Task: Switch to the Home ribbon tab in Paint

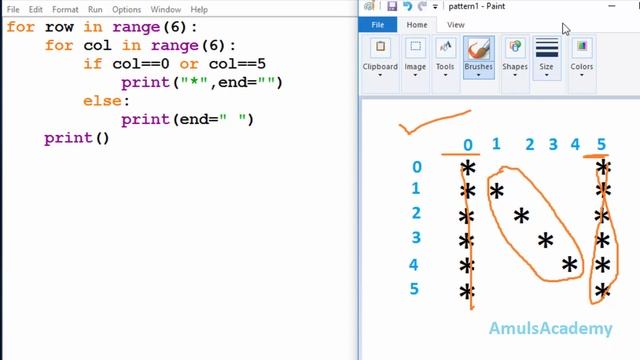Action: click(x=417, y=25)
